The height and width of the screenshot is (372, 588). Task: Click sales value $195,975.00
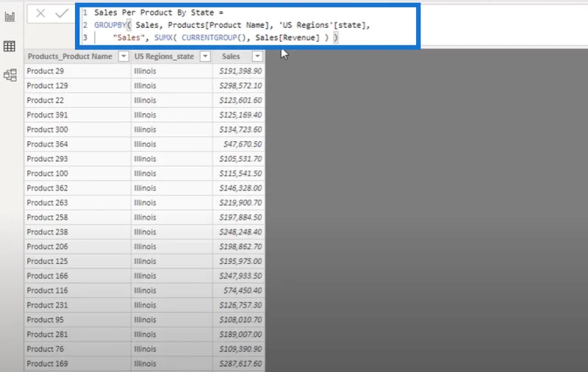[x=241, y=261]
